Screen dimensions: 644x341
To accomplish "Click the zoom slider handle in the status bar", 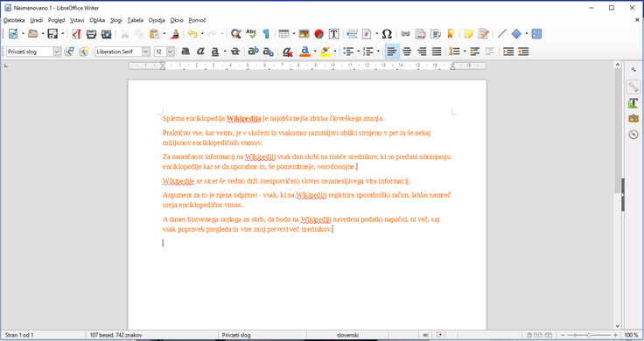I will (589, 335).
